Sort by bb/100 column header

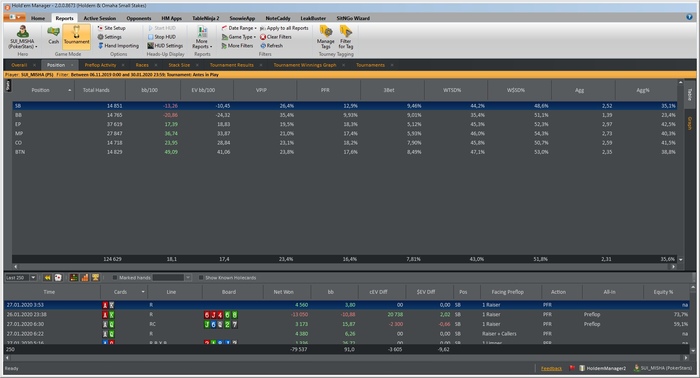tap(150, 90)
